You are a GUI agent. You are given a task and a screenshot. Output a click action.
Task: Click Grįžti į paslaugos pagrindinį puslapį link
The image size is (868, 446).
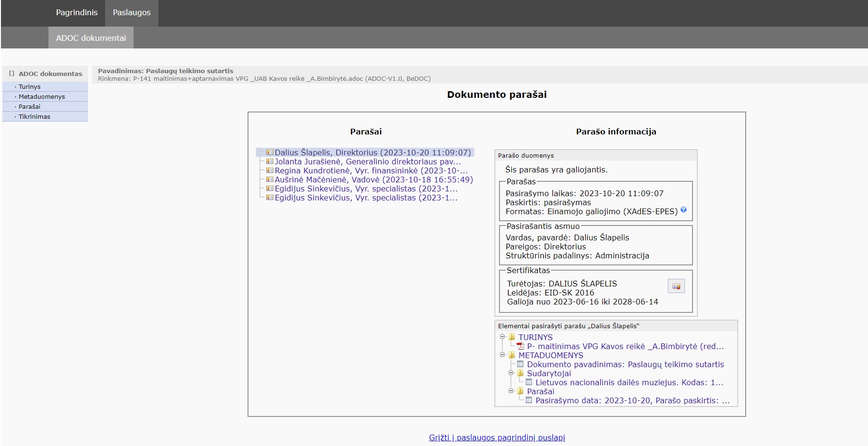[x=497, y=438]
